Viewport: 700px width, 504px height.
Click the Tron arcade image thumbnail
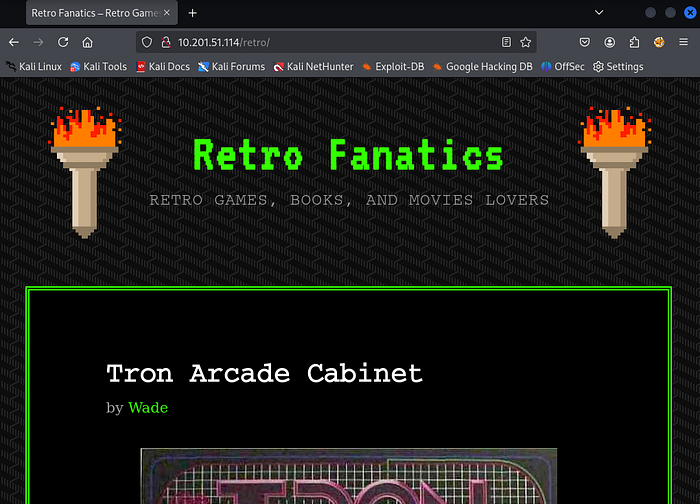(x=349, y=476)
